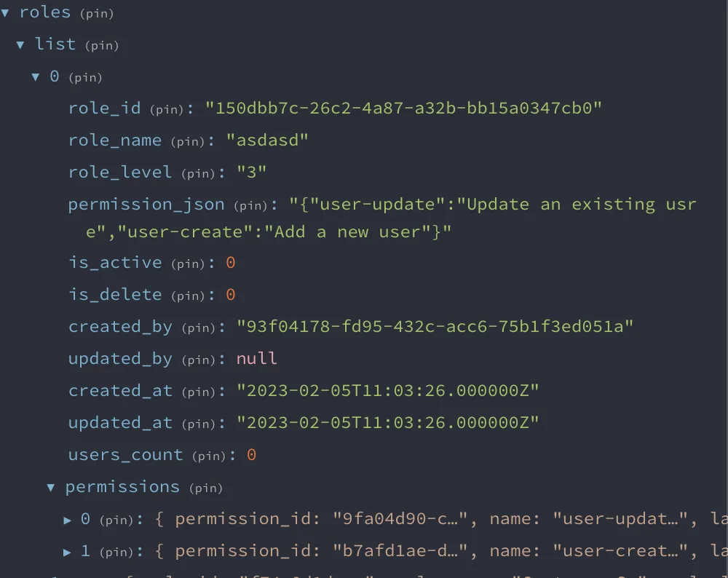Viewport: 728px width, 578px height.
Task: Pin the permissions property
Action: click(205, 488)
